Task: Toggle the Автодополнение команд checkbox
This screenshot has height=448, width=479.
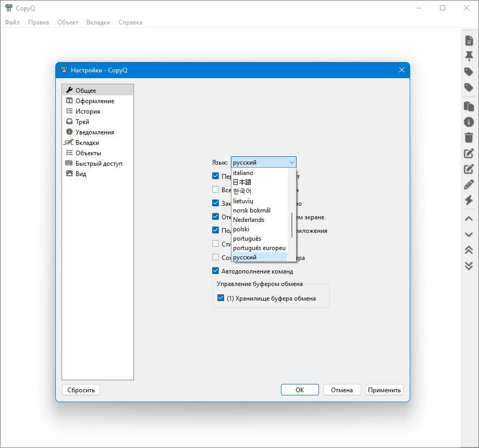Action: [x=215, y=271]
